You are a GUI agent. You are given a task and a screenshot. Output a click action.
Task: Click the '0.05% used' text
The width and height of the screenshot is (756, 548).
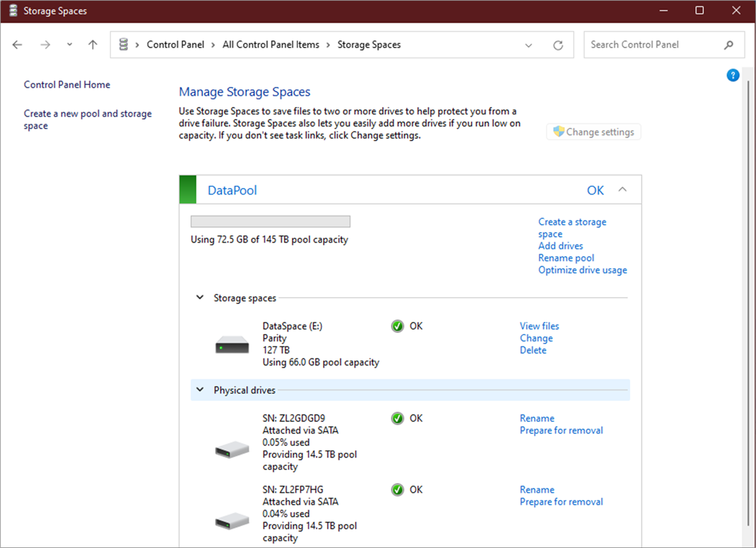point(286,442)
